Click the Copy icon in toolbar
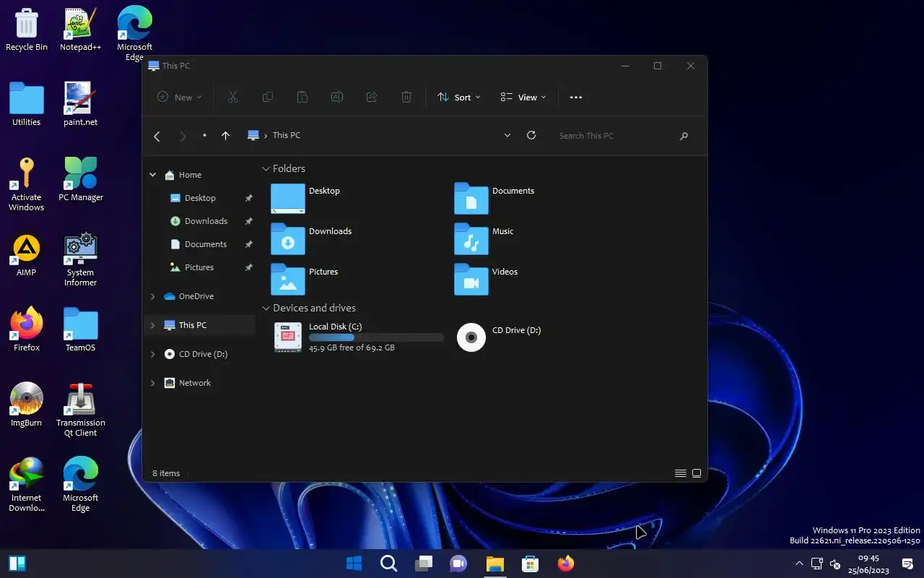The image size is (924, 578). pyautogui.click(x=267, y=97)
